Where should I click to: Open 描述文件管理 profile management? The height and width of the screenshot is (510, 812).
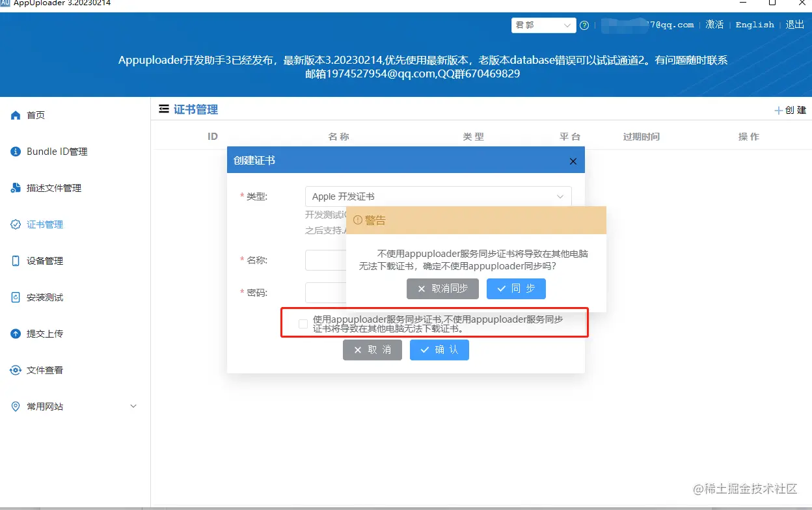53,187
